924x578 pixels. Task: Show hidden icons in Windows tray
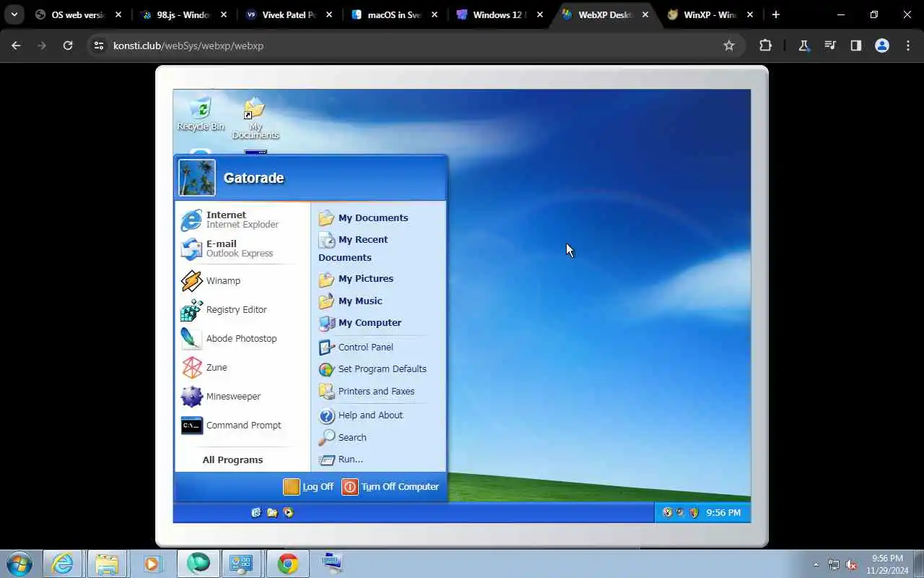[816, 564]
